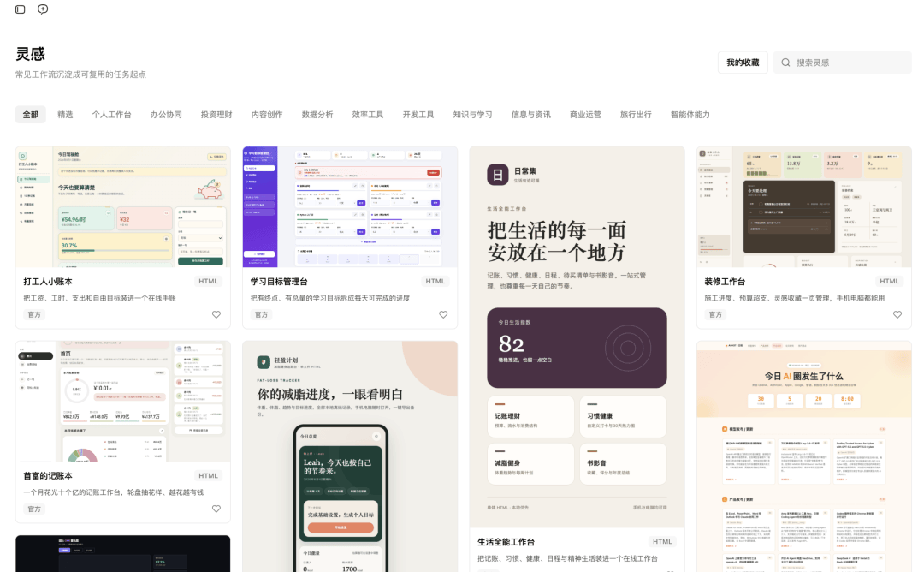Click HTML tag on 学习目标管理台 card

tap(435, 281)
